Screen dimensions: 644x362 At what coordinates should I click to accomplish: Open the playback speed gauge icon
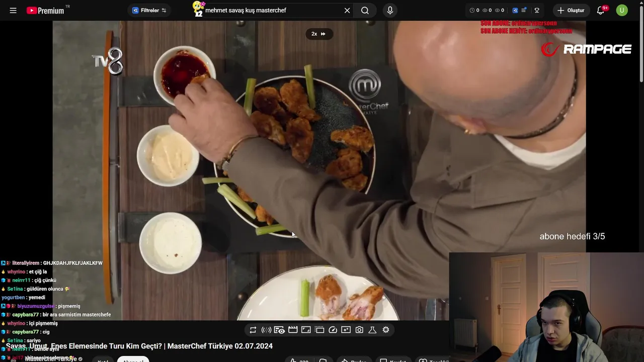333,330
